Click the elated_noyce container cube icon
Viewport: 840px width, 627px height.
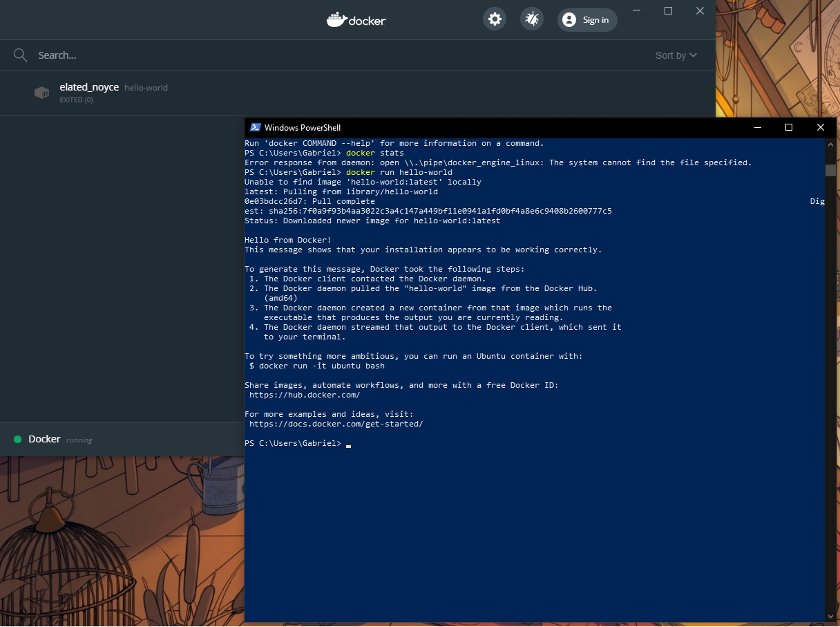tap(41, 93)
